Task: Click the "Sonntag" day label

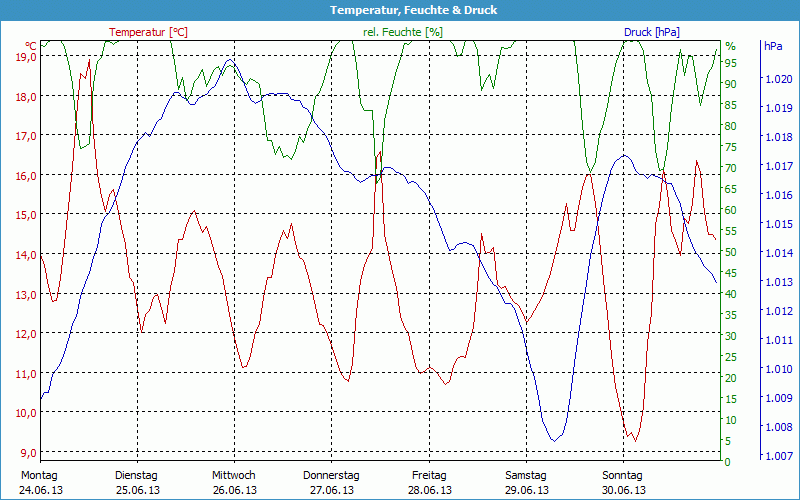Action: [622, 476]
